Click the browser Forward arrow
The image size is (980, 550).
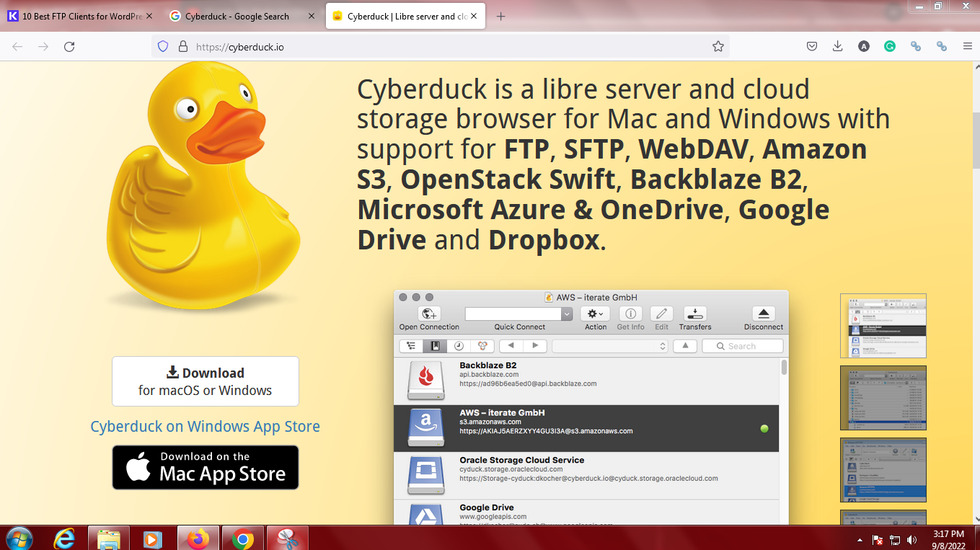point(43,46)
